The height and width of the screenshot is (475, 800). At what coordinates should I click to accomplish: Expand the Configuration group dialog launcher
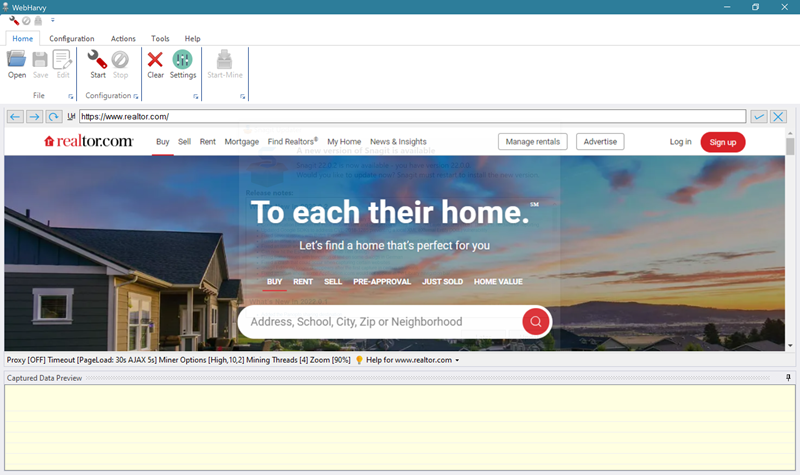point(135,96)
